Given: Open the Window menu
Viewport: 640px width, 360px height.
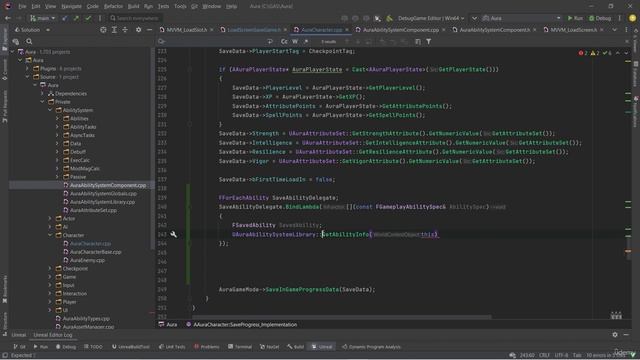Looking at the screenshot, I should click(x=211, y=6).
